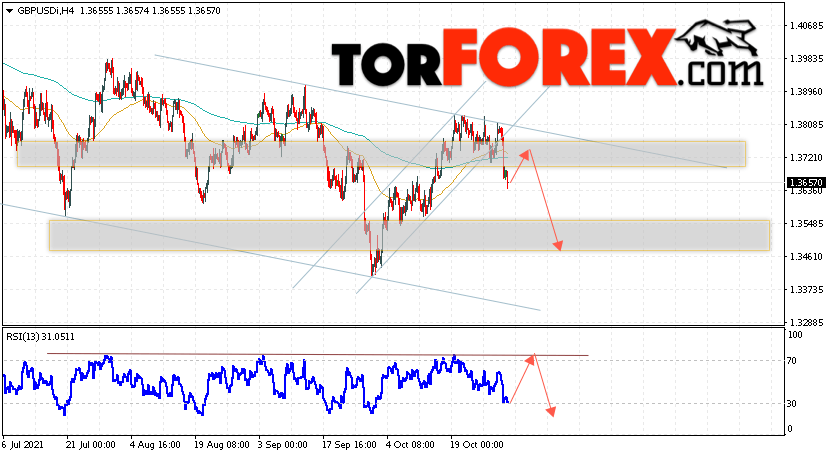Select the time axis label 6 Jul 2021
This screenshot has height=456, width=830.
23,445
